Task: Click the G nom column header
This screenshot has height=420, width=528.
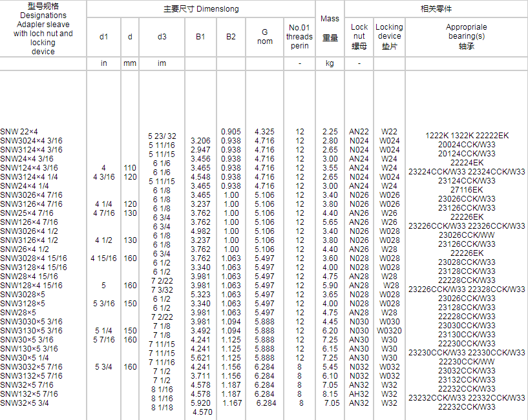Action: point(264,36)
